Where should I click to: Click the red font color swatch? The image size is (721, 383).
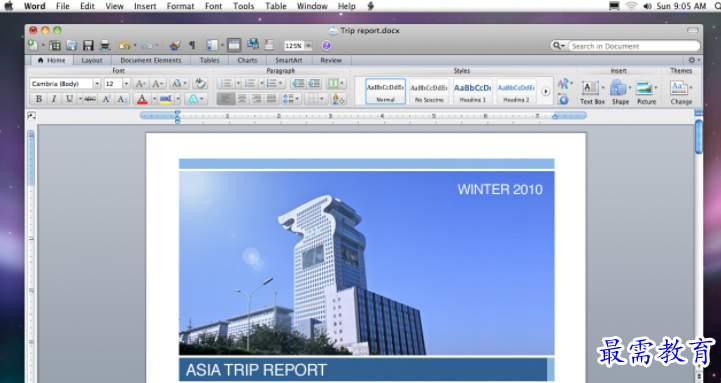142,99
